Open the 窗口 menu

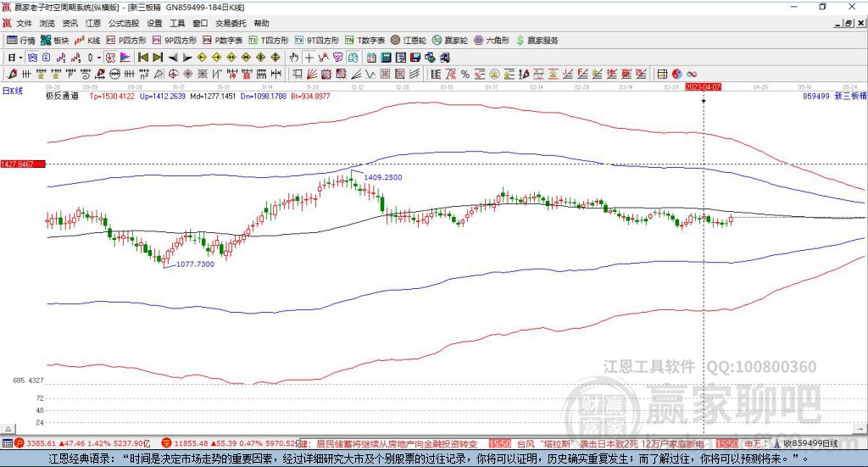point(200,23)
